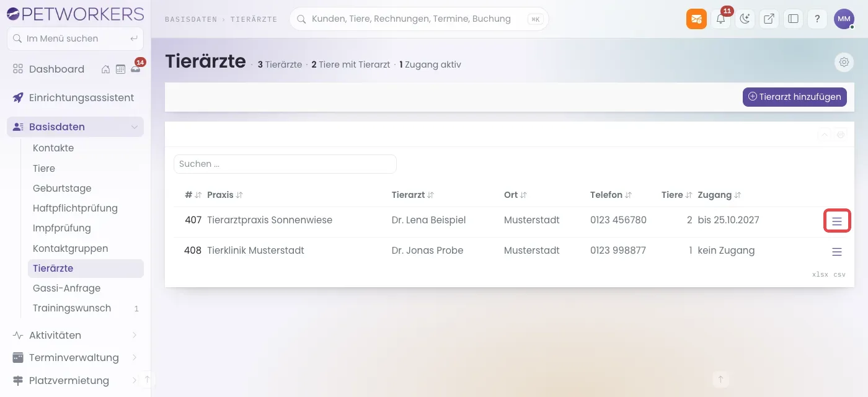
Task: Open the inbox icon with badge 14
Action: pos(135,69)
